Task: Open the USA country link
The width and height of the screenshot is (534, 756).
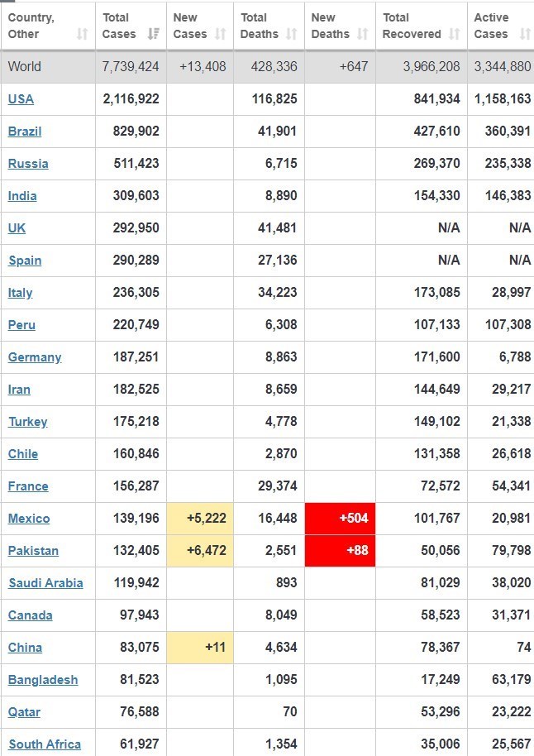Action: [x=21, y=99]
